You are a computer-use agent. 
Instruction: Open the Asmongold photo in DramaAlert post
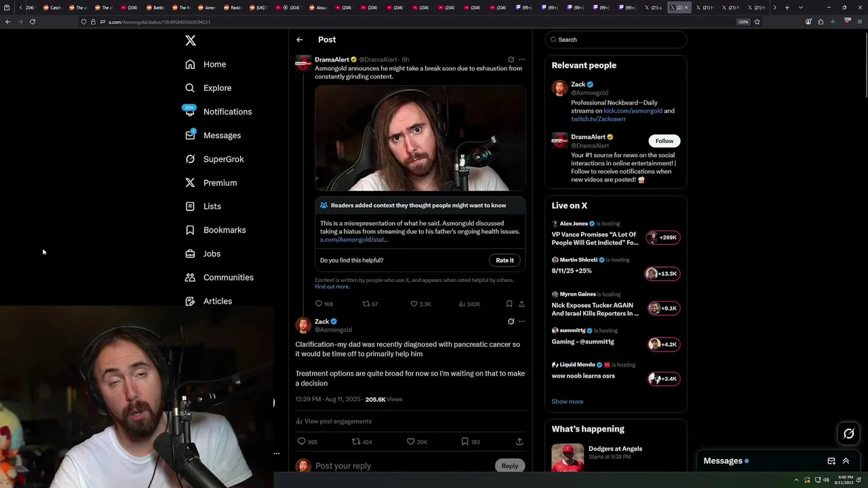pyautogui.click(x=420, y=138)
